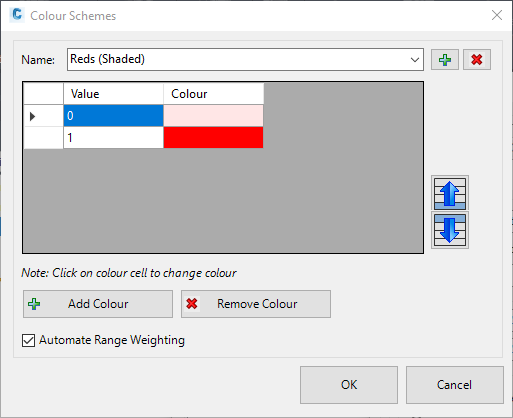This screenshot has width=513, height=418.
Task: Toggle Automate Range Weighting checkbox
Action: [28, 341]
